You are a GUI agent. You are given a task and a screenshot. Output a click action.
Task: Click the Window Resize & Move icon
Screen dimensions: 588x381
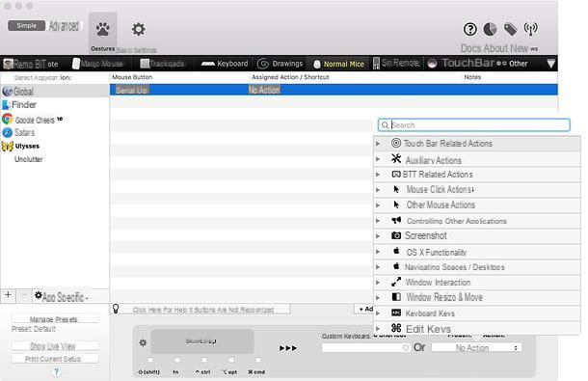(x=396, y=297)
